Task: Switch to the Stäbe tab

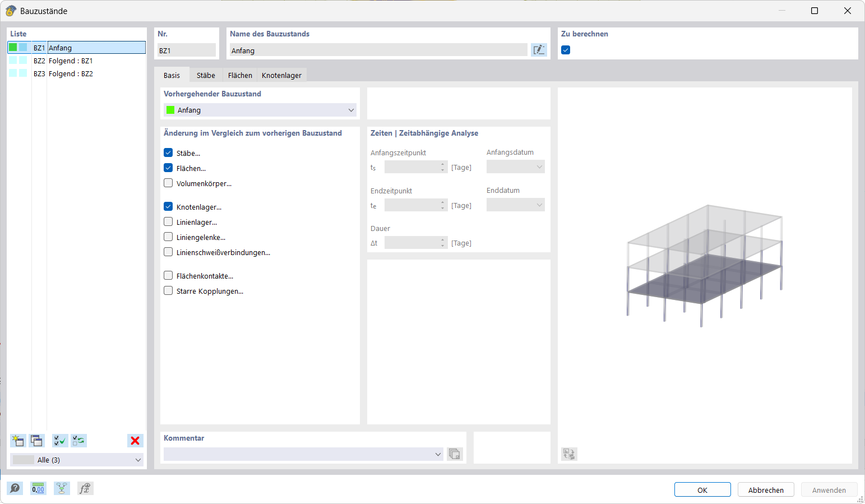Action: 205,75
